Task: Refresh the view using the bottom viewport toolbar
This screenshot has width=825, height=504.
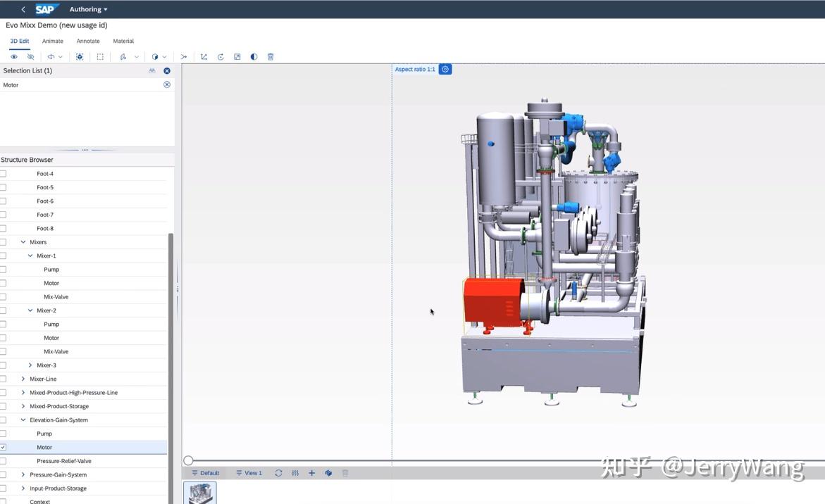Action: pyautogui.click(x=278, y=472)
